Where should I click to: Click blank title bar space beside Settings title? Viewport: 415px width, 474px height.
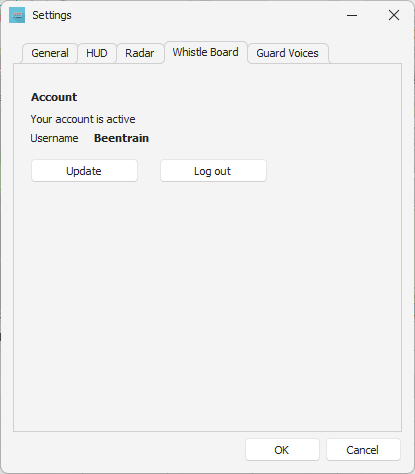[x=207, y=15]
